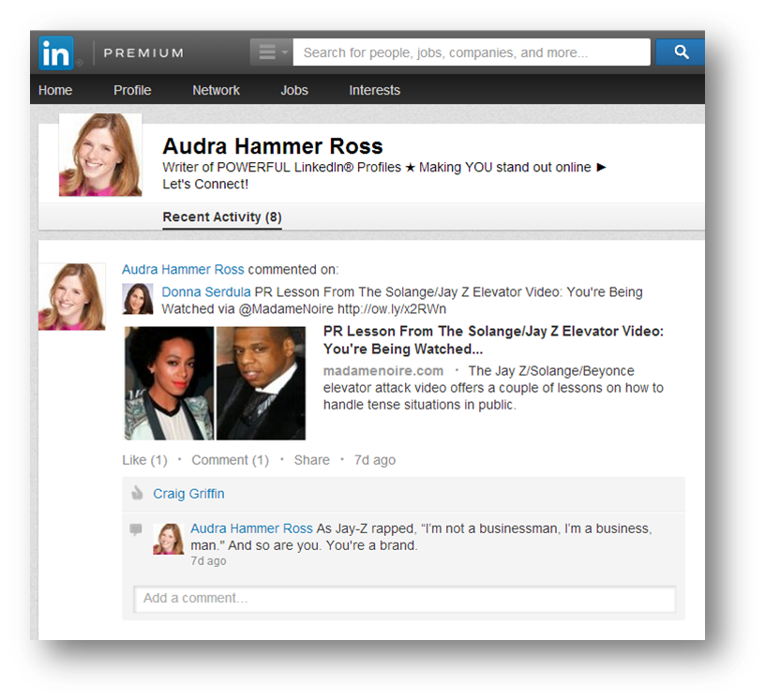Click the thumbs-up icon beside Craig Griffin
Image resolution: width=765 pixels, height=700 pixels.
coord(137,493)
